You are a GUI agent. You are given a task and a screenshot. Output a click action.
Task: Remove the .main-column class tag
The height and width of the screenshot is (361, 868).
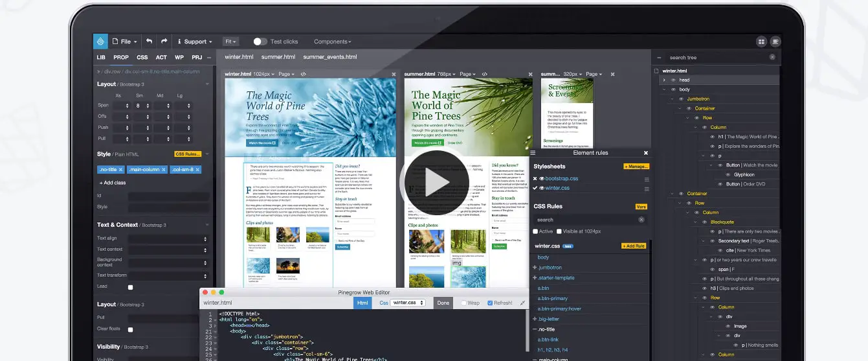(164, 170)
